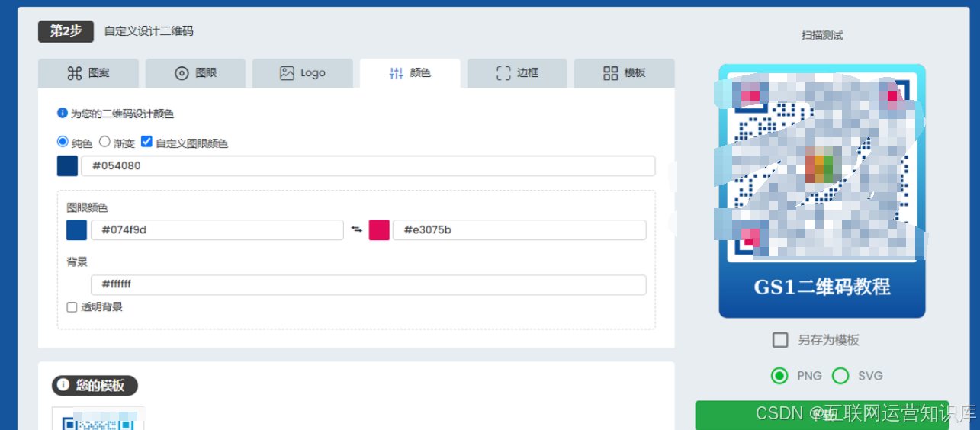This screenshot has height=430, width=980.
Task: Open the #054080 main color swatch
Action: [x=67, y=166]
